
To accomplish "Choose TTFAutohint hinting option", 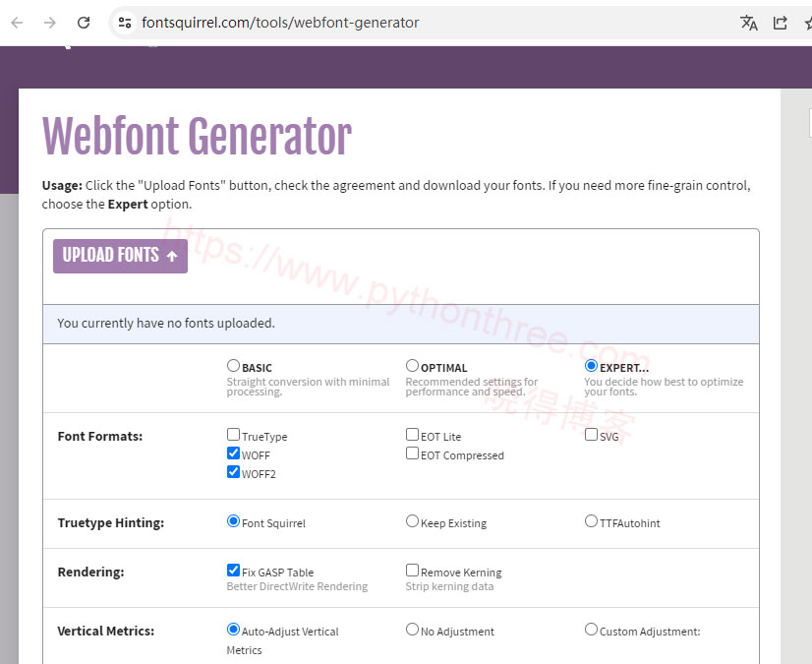I will click(591, 521).
